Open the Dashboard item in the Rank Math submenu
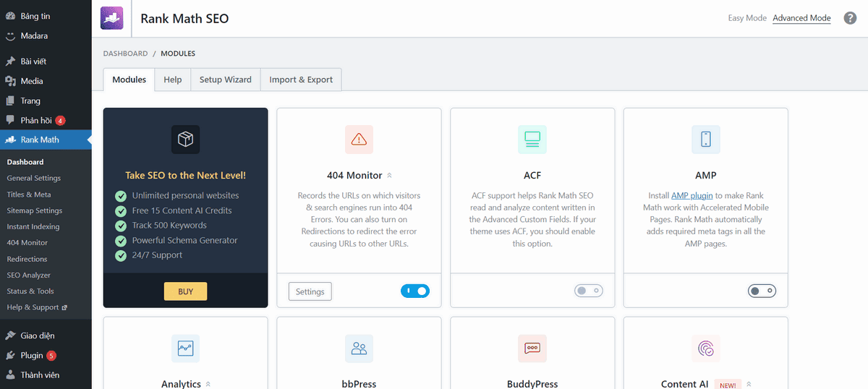Viewport: 868px width, 389px height. pyautogui.click(x=25, y=162)
